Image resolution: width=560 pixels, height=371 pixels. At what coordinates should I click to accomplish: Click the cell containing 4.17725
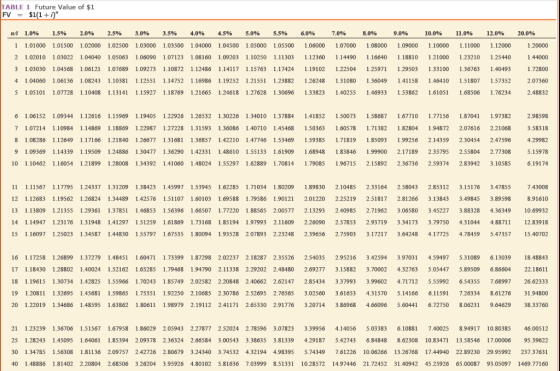point(439,234)
